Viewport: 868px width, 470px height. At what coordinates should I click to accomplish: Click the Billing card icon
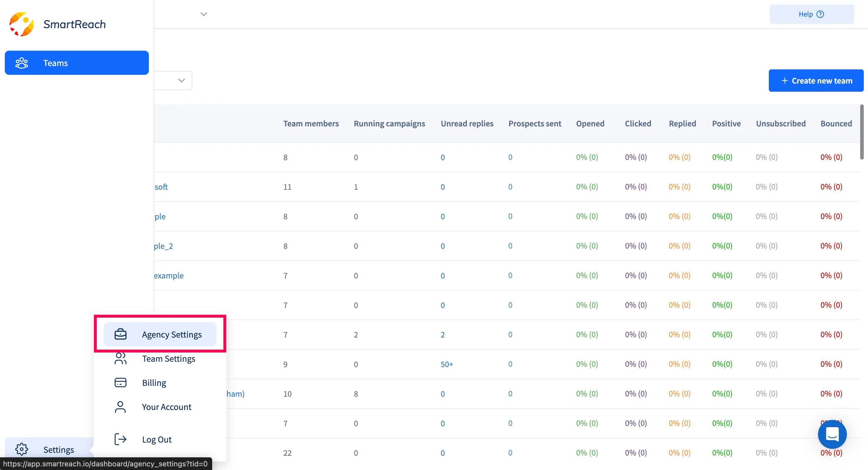click(120, 383)
